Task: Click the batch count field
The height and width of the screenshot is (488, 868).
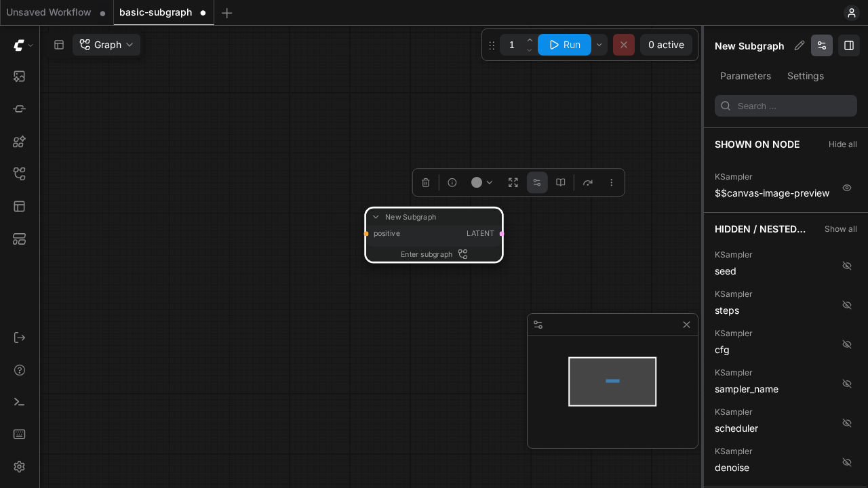Action: (x=512, y=45)
